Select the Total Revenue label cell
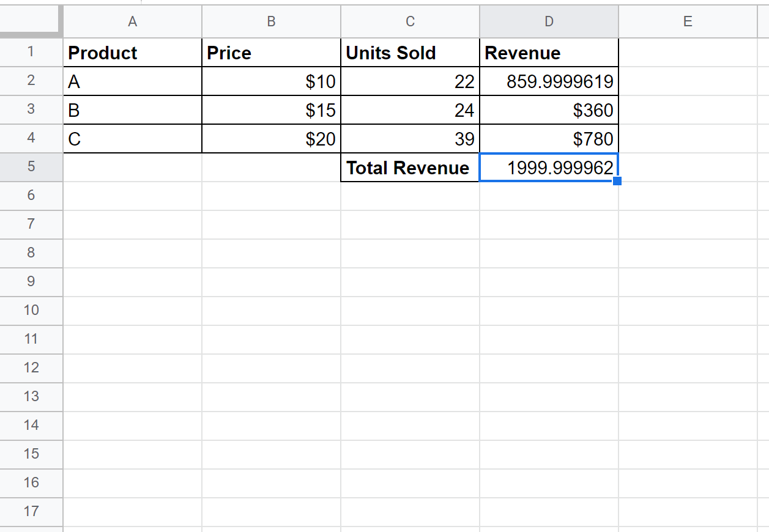769x532 pixels. [410, 168]
